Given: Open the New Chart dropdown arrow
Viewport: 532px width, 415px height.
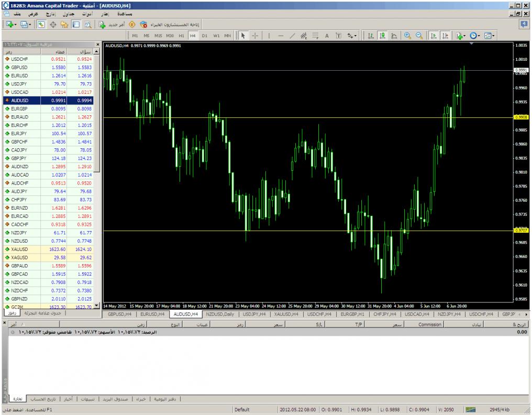Looking at the screenshot, I should coord(16,25).
